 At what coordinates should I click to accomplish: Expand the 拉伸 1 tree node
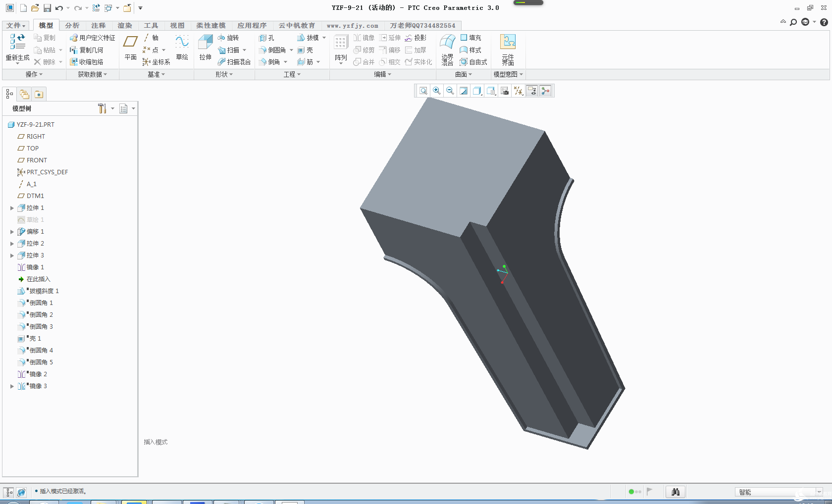pos(12,208)
